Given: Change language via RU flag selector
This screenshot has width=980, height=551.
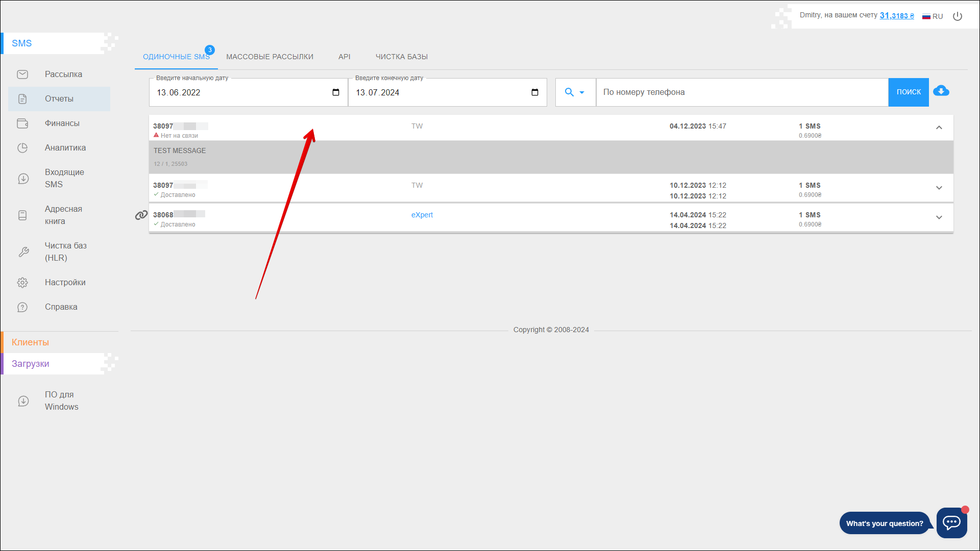Looking at the screenshot, I should [x=933, y=16].
